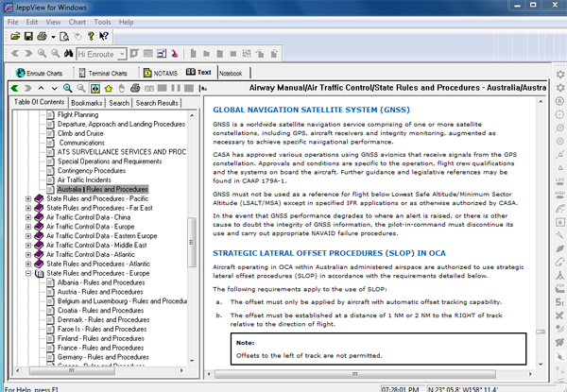Viewport: 567px width, 392px height.
Task: Click the small triangle sidebar icon
Action: click(559, 168)
